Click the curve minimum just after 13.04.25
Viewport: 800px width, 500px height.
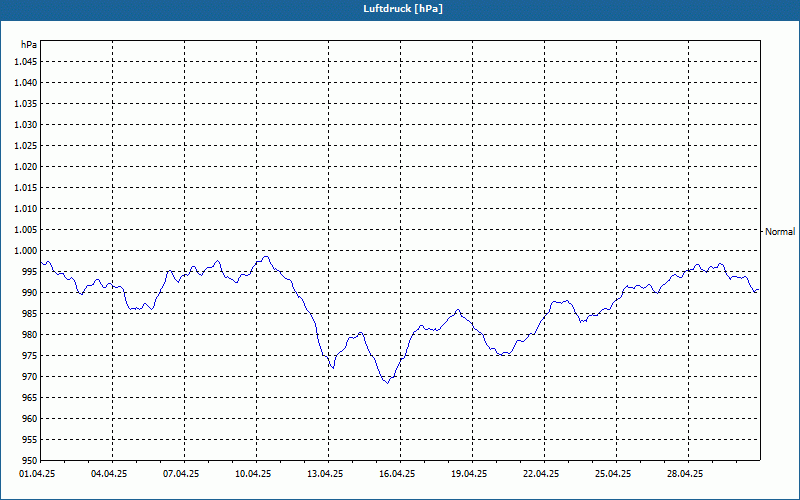coord(333,367)
